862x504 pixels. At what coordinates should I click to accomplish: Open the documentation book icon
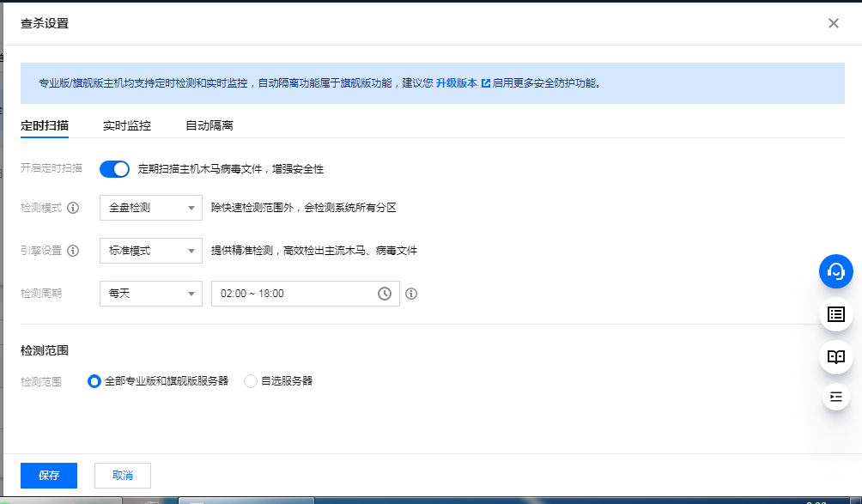(835, 357)
